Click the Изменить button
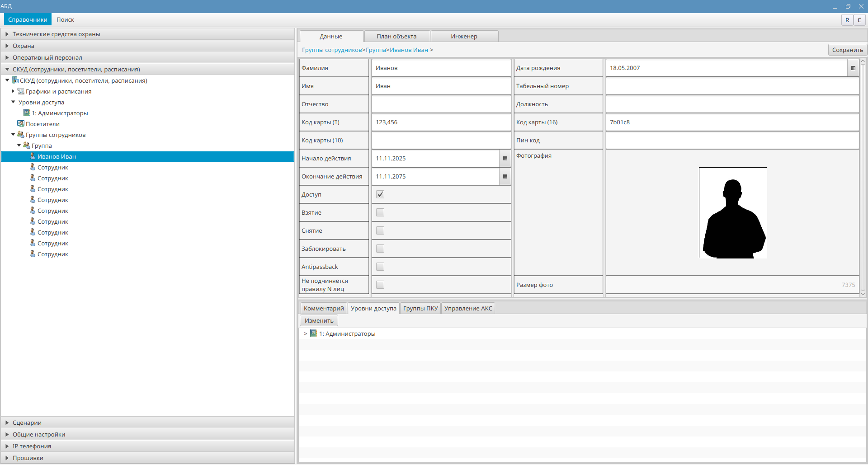The width and height of the screenshot is (868, 465). point(319,321)
